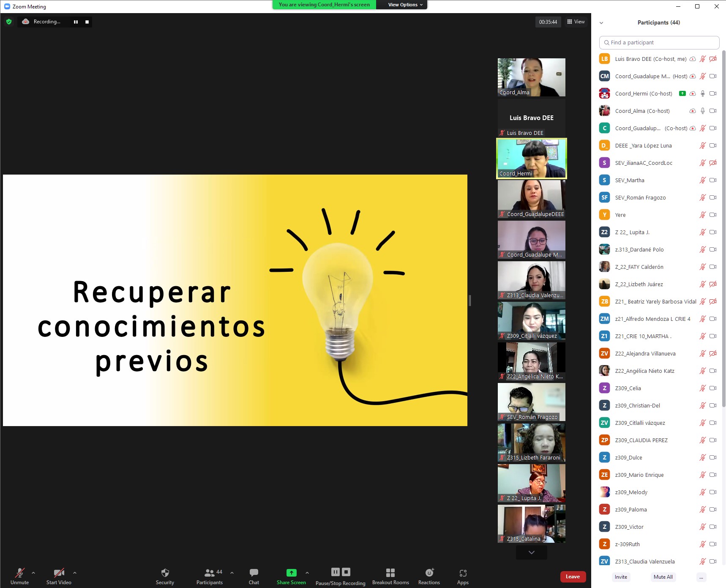Screen dimensions: 726x588
Task: Click Yere muted mic icon
Action: [x=703, y=215]
